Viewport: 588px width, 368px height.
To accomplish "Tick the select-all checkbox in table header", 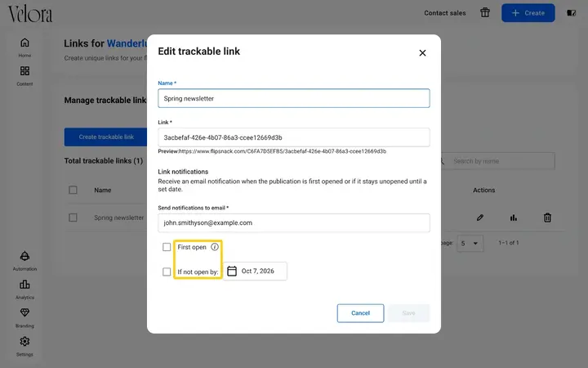I will (73, 190).
